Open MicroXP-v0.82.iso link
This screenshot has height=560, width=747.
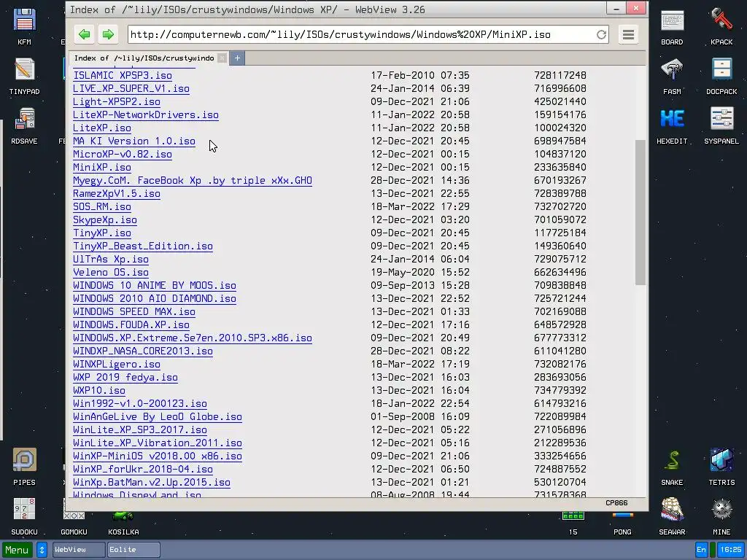click(123, 155)
